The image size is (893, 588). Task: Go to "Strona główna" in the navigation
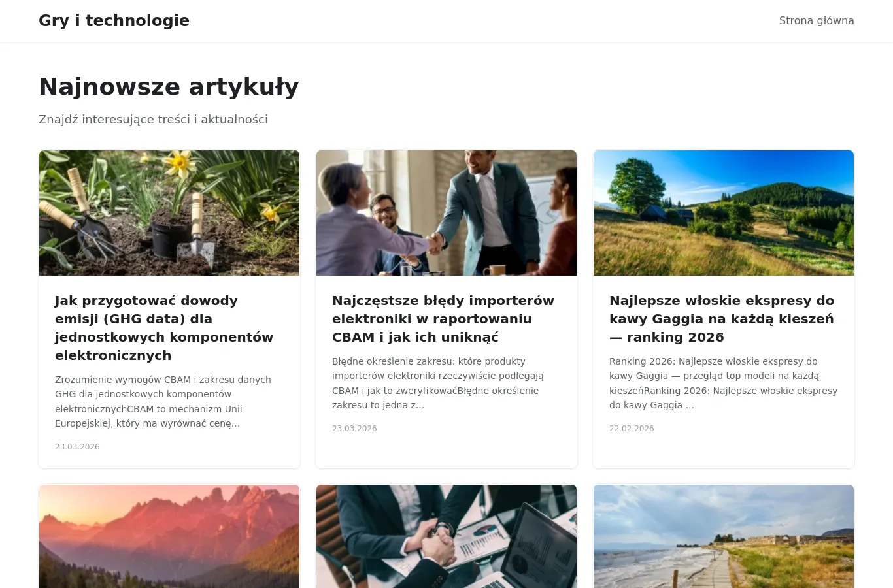[x=817, y=21]
